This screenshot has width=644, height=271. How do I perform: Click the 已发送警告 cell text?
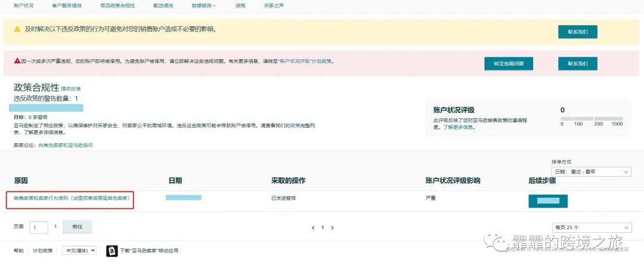point(283,198)
